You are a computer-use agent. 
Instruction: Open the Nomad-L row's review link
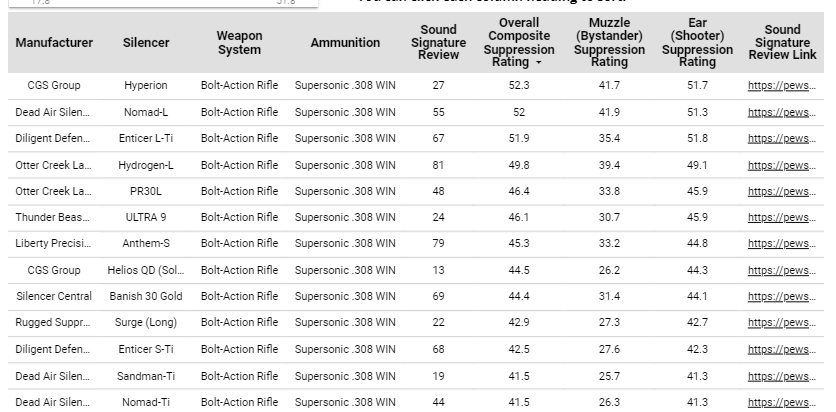[x=782, y=113]
